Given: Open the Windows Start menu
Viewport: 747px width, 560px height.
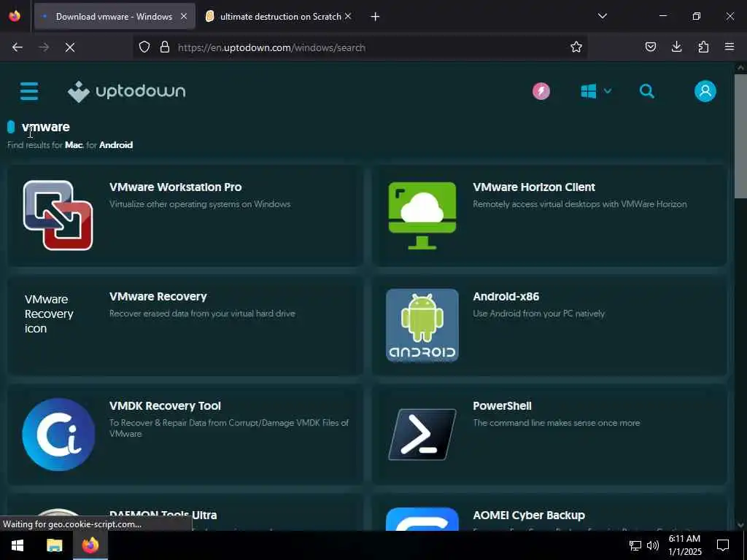Looking at the screenshot, I should click(x=18, y=545).
